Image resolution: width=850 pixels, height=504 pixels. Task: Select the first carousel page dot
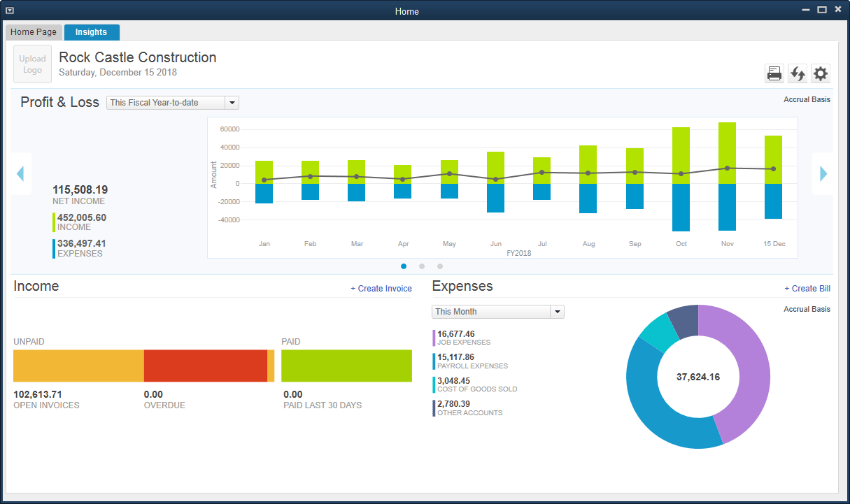(x=404, y=266)
